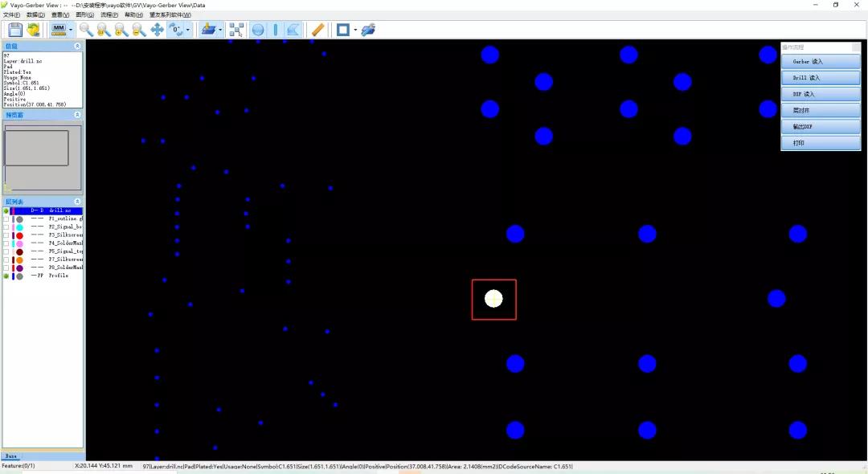
Task: Click the rotate 0 degree icon
Action: [x=175, y=29]
